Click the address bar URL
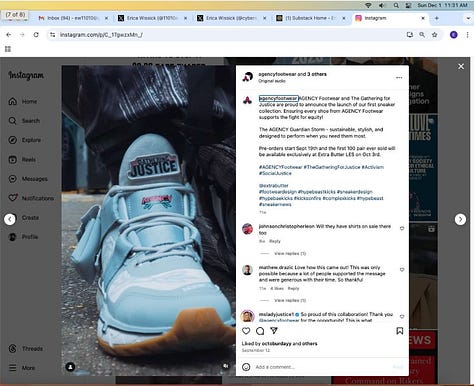The width and height of the screenshot is (474, 386). [101, 35]
